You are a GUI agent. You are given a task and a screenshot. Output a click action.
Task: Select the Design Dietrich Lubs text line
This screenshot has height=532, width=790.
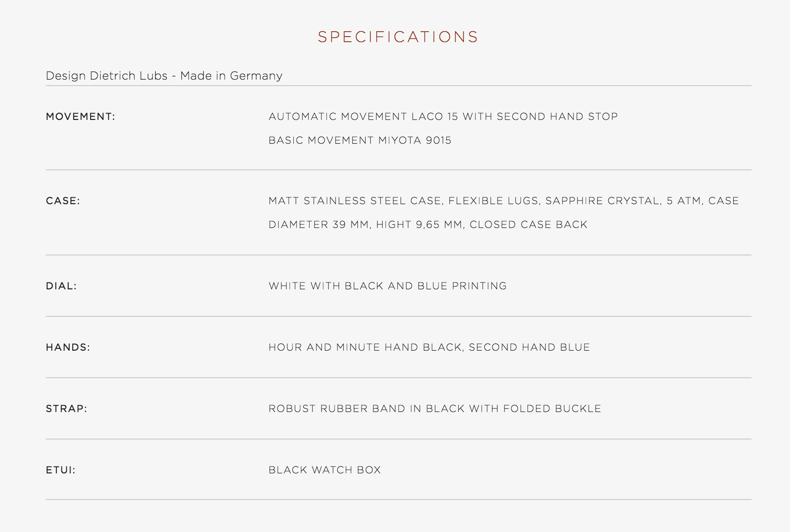[x=164, y=76]
